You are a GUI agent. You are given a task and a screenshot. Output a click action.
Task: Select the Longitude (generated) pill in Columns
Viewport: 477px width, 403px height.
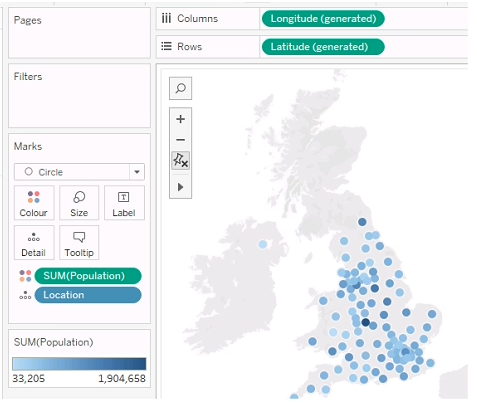pyautogui.click(x=323, y=19)
